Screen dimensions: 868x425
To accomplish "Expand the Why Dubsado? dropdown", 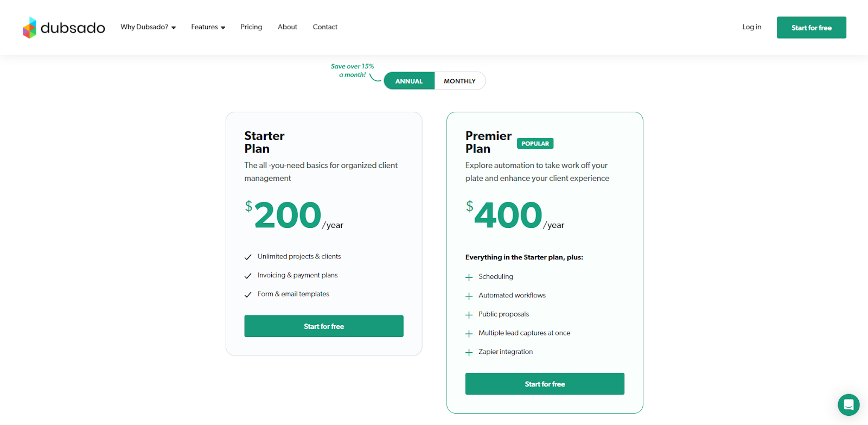I will 148,27.
